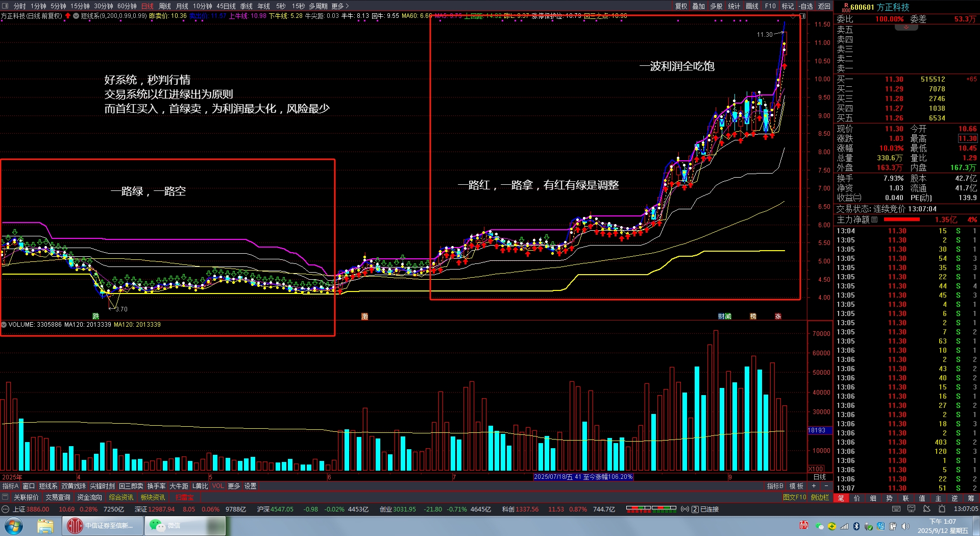Image resolution: width=980 pixels, height=536 pixels.
Task: Switch to the 周线 weekly chart tab
Action: click(x=165, y=6)
